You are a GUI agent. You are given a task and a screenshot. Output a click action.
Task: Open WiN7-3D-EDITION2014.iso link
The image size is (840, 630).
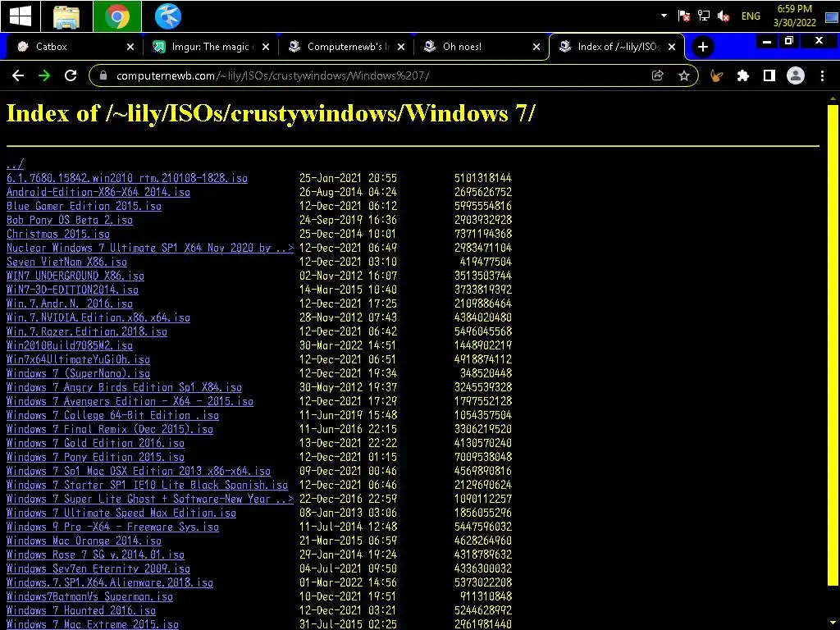click(72, 290)
